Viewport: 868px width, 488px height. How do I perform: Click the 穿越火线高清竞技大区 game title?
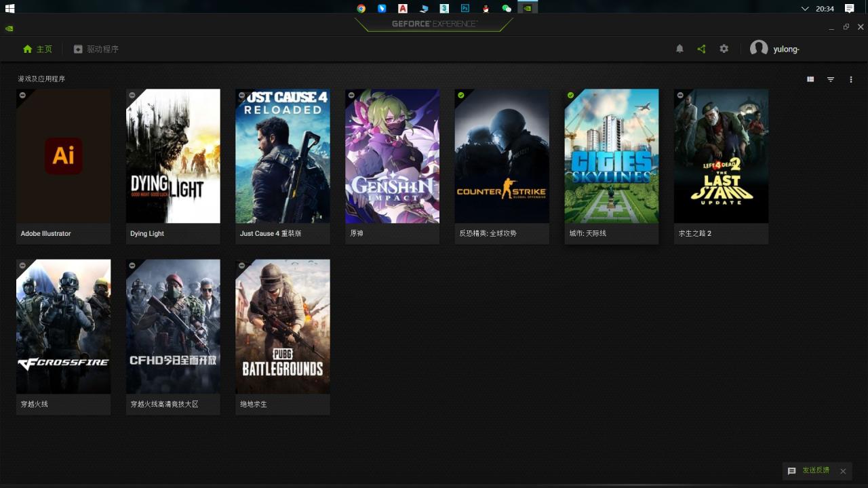click(x=164, y=404)
